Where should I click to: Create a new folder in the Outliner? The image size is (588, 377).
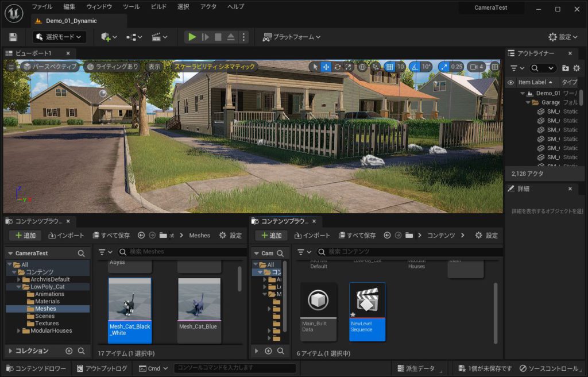(565, 68)
